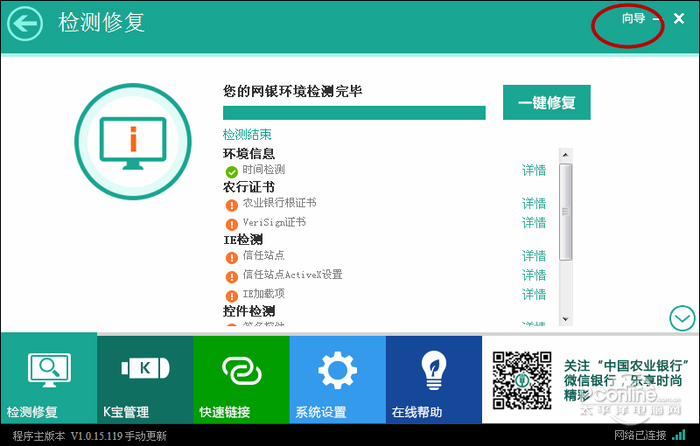This screenshot has width=700, height=446.
Task: Open the 快速链接 tile
Action: 242,379
